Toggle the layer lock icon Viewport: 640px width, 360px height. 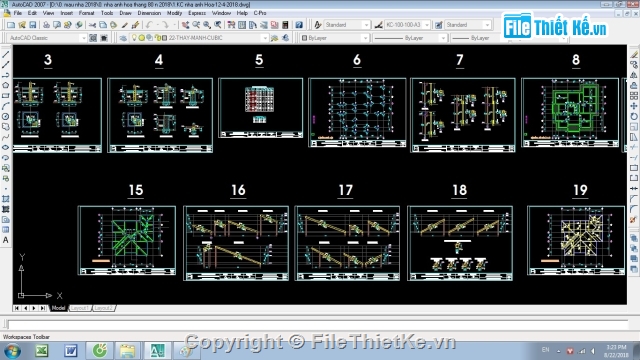click(x=157, y=38)
